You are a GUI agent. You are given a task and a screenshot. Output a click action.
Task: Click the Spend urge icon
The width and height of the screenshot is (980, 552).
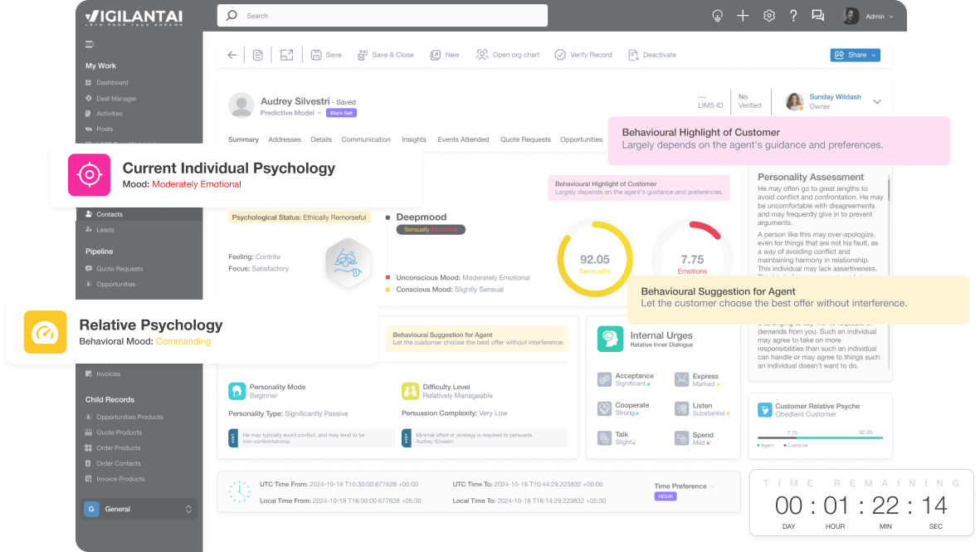(x=681, y=438)
